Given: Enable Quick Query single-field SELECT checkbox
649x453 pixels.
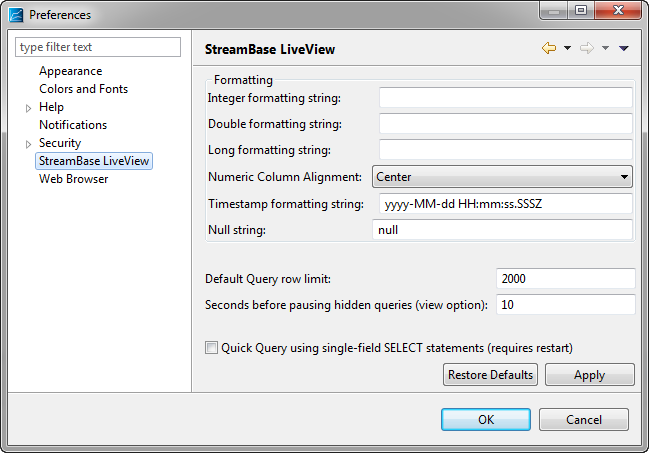Looking at the screenshot, I should 211,347.
